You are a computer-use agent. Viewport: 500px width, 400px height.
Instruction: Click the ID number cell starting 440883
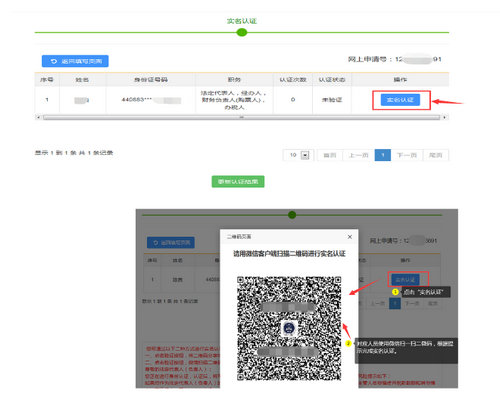pos(151,100)
